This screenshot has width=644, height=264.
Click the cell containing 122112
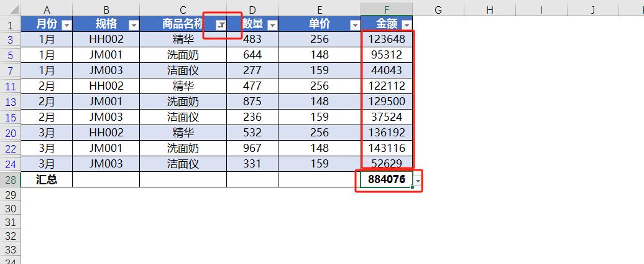(387, 87)
